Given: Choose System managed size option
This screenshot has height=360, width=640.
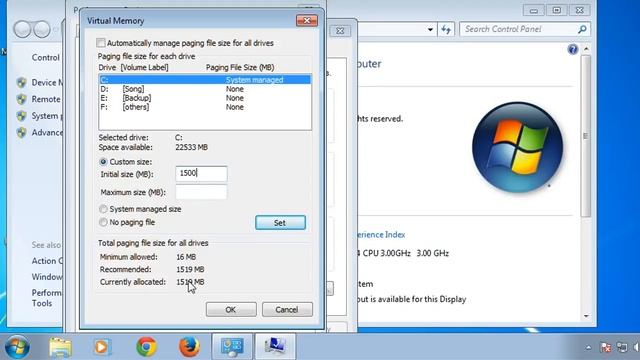Looking at the screenshot, I should (x=103, y=209).
